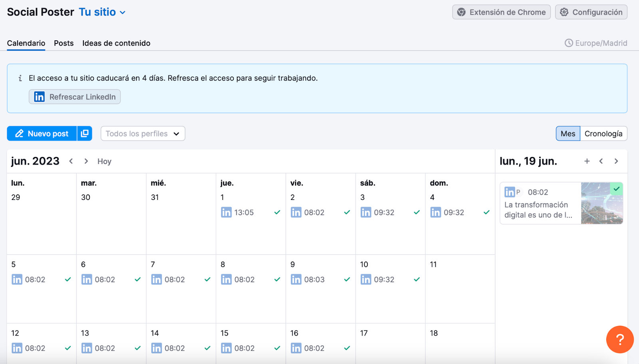Open LinkedIn post on June 7
Image resolution: width=639 pixels, height=364 pixels.
(181, 279)
